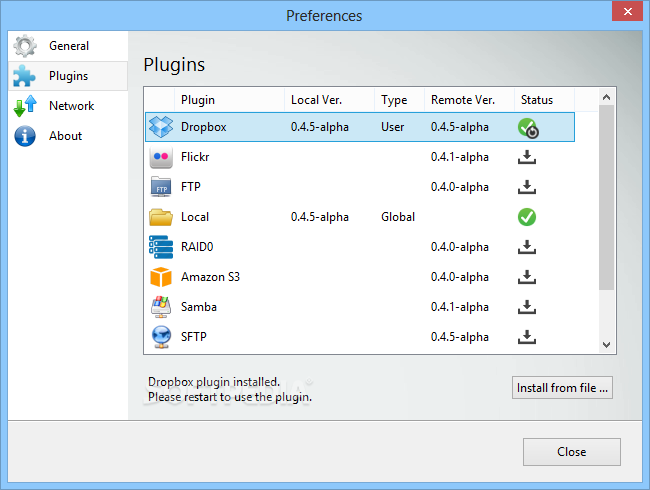Click Dropbox local version 0.4.5-alpha
The image size is (650, 490).
click(x=320, y=127)
